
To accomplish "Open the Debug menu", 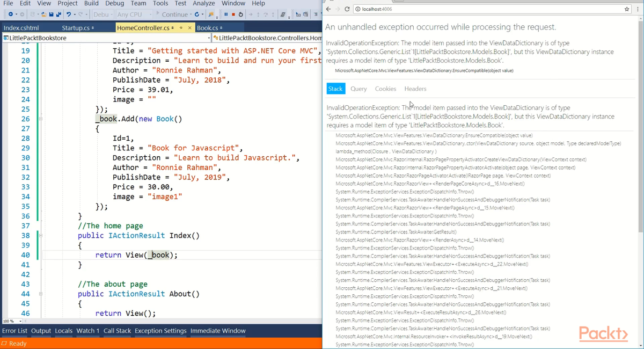I will [114, 3].
